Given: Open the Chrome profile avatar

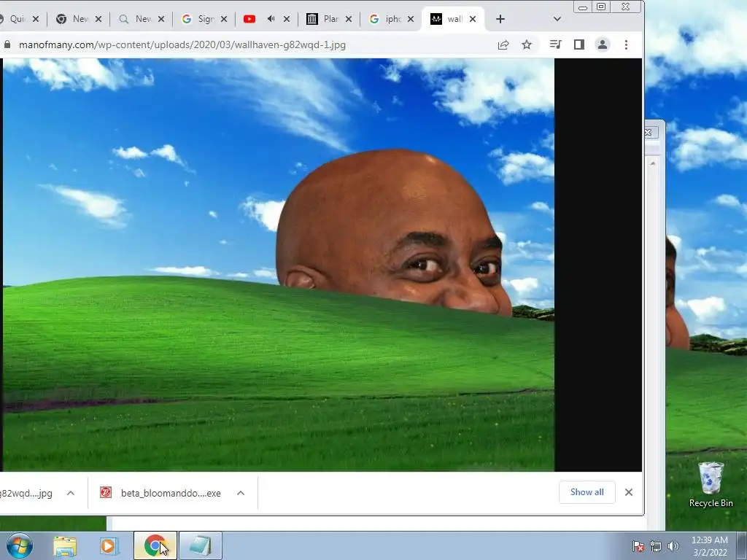Looking at the screenshot, I should tap(602, 44).
